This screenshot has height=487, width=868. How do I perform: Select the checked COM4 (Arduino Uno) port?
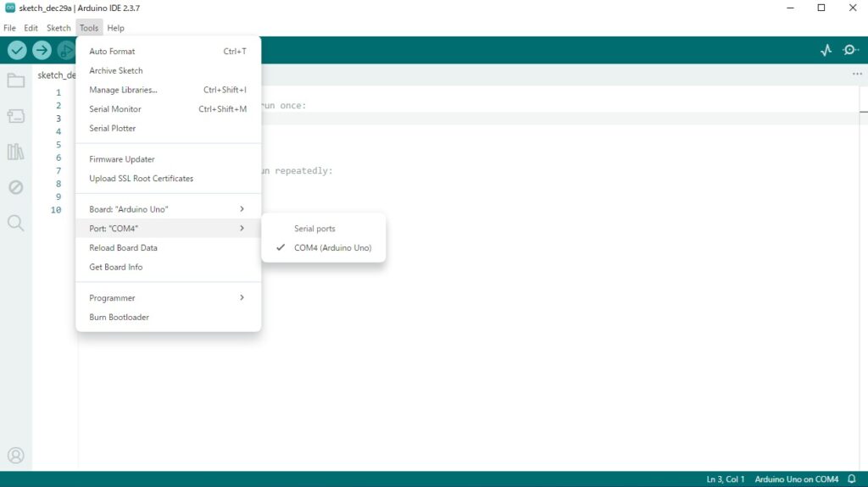coord(332,248)
